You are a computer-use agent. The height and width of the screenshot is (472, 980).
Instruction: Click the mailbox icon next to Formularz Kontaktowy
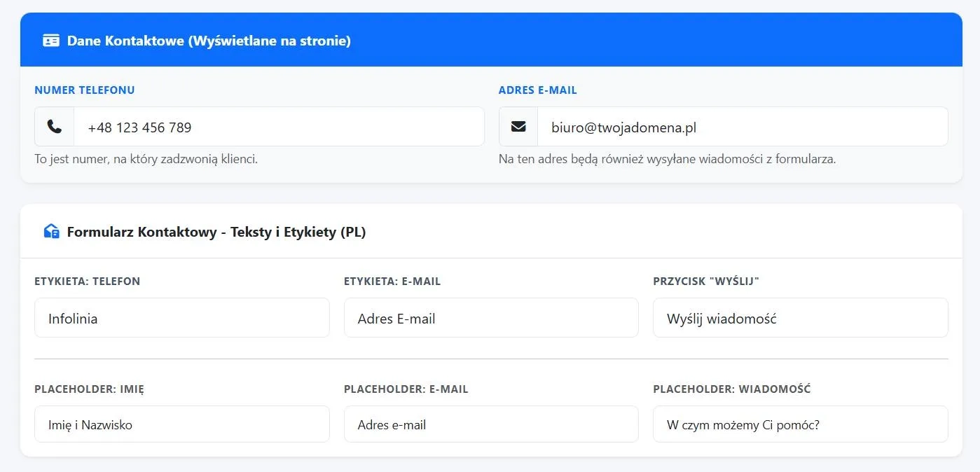pyautogui.click(x=51, y=232)
